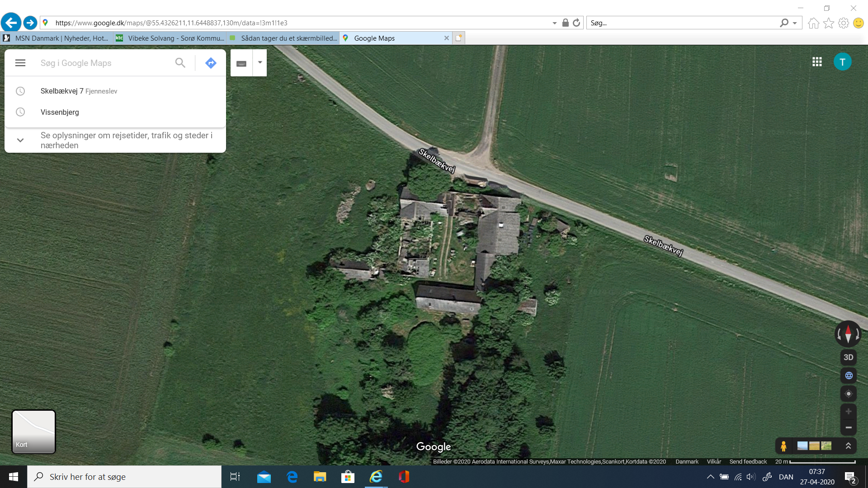Open the imagery thumbnails strip
The height and width of the screenshot is (488, 868).
(814, 446)
